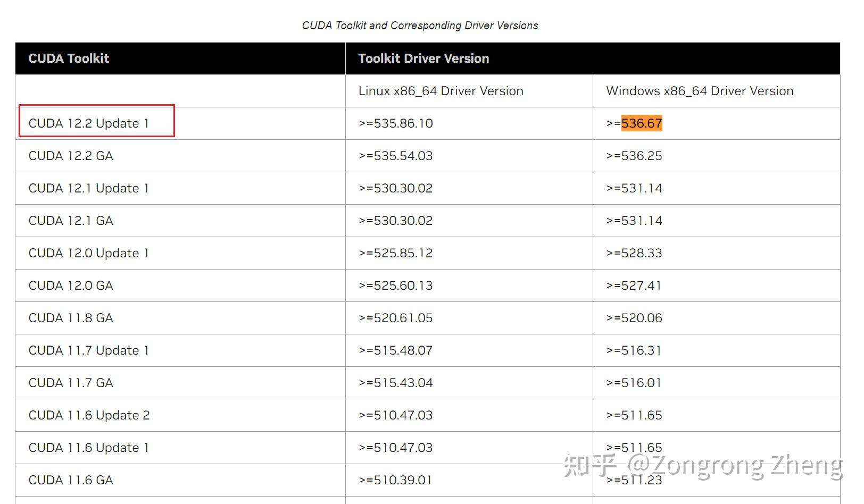This screenshot has height=504, width=864.
Task: Select the Windows x86_64 Driver Version subheader
Action: 699,91
